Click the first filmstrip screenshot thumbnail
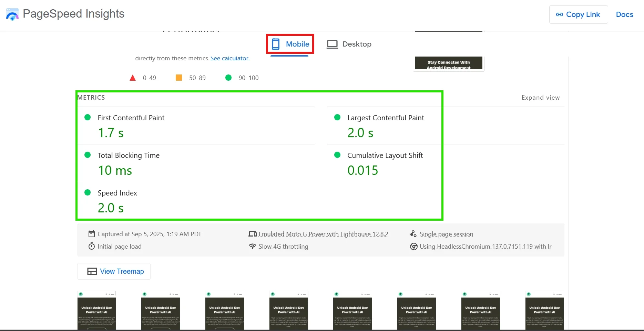Screen dimensions: 644x331 (96, 310)
